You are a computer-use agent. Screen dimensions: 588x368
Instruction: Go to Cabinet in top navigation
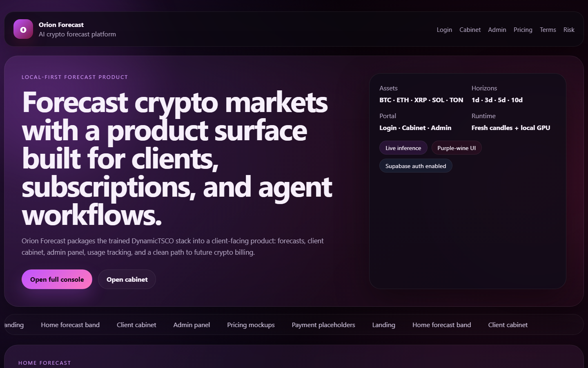click(x=470, y=30)
